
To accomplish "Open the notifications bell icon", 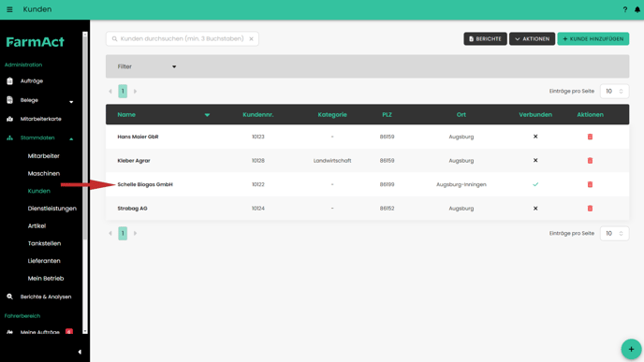I will coord(637,9).
